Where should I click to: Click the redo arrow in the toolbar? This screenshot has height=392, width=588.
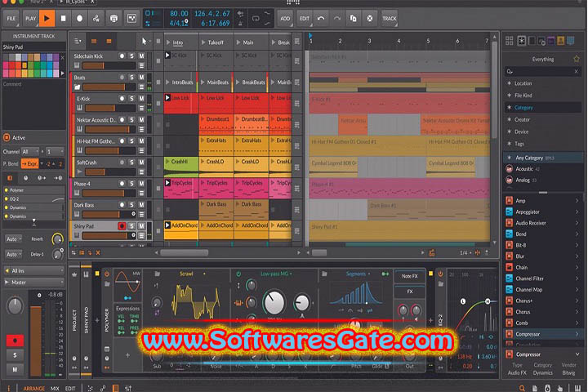(x=336, y=18)
